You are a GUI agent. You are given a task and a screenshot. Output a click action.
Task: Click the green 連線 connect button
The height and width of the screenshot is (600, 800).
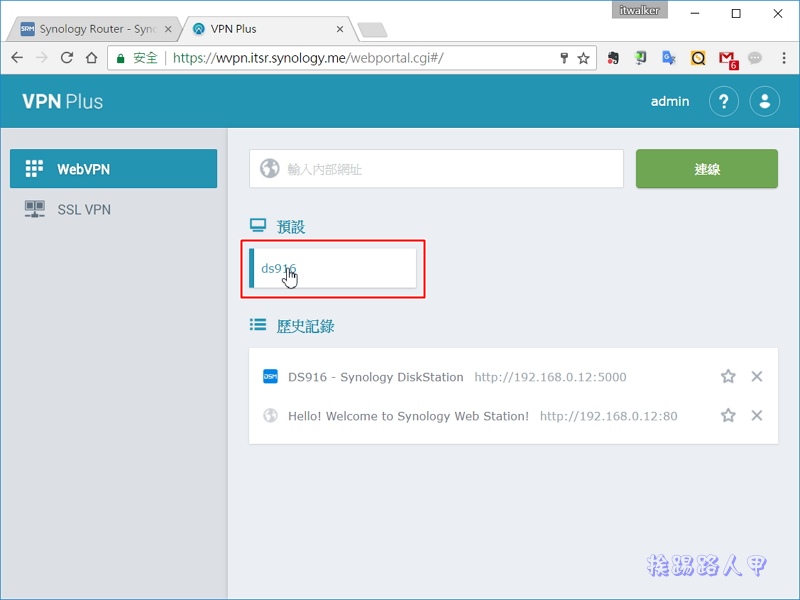pos(707,168)
